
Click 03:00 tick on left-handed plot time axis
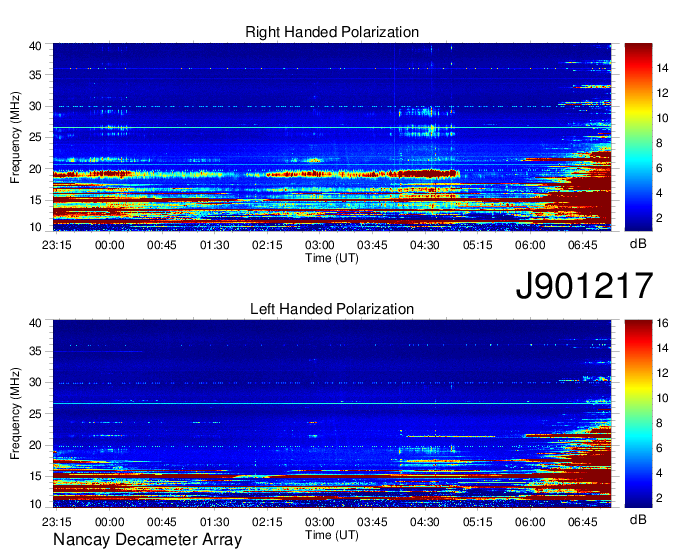point(320,522)
